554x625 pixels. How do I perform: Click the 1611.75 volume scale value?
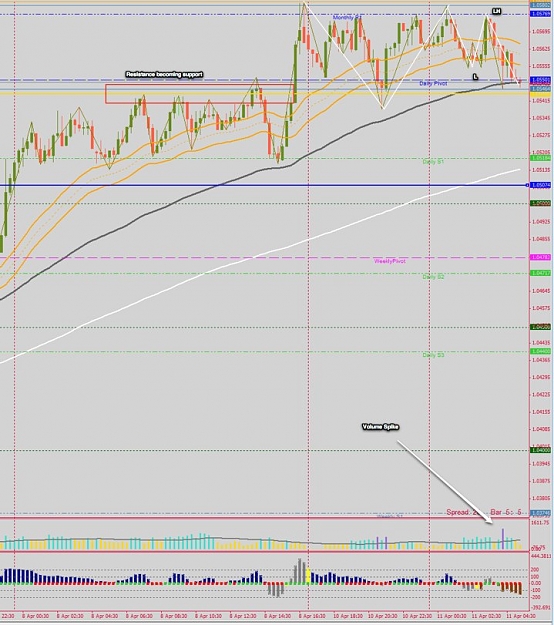(x=540, y=522)
